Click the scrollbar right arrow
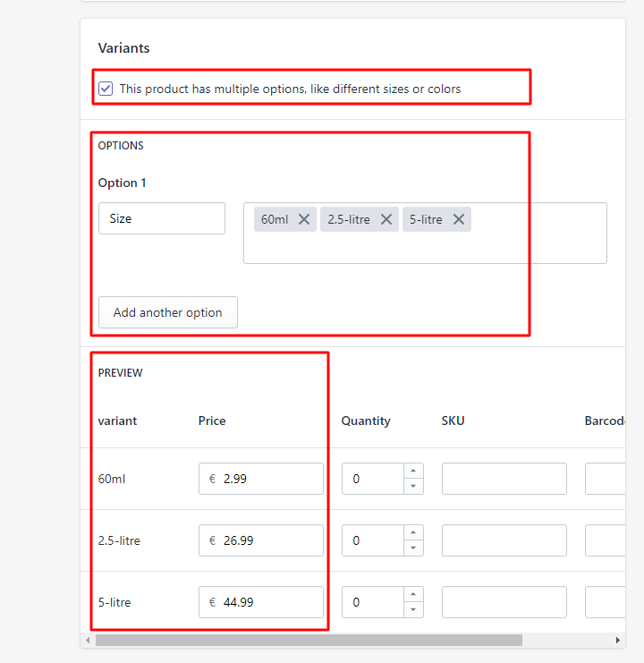644x663 pixels. point(618,640)
